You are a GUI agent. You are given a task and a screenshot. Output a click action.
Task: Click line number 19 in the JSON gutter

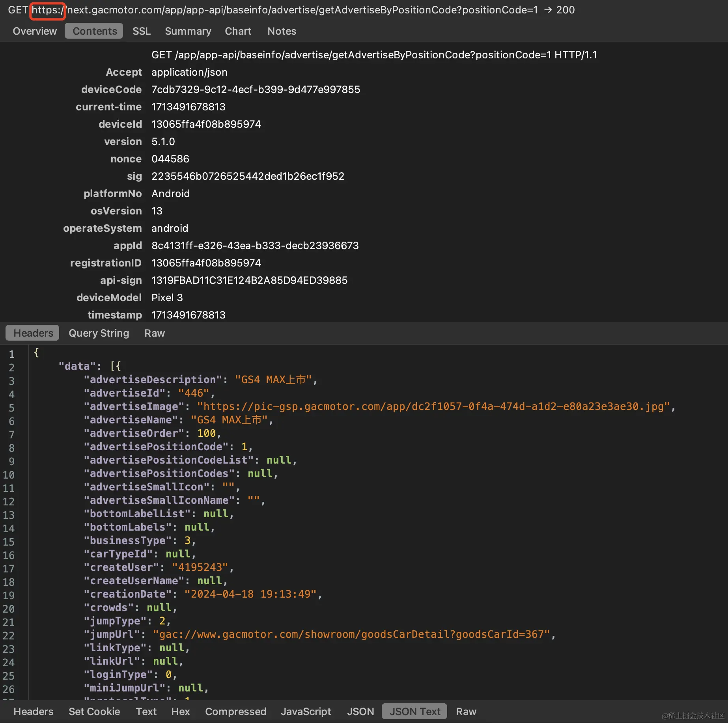tap(9, 595)
